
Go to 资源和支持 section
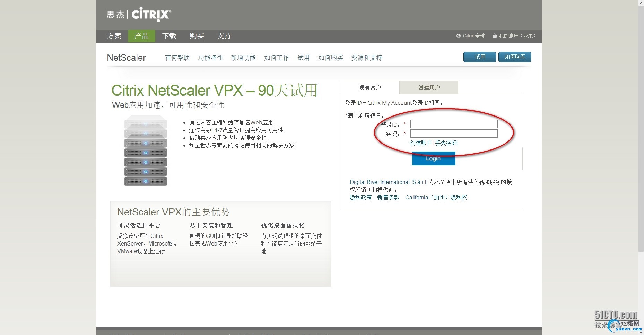pos(367,58)
